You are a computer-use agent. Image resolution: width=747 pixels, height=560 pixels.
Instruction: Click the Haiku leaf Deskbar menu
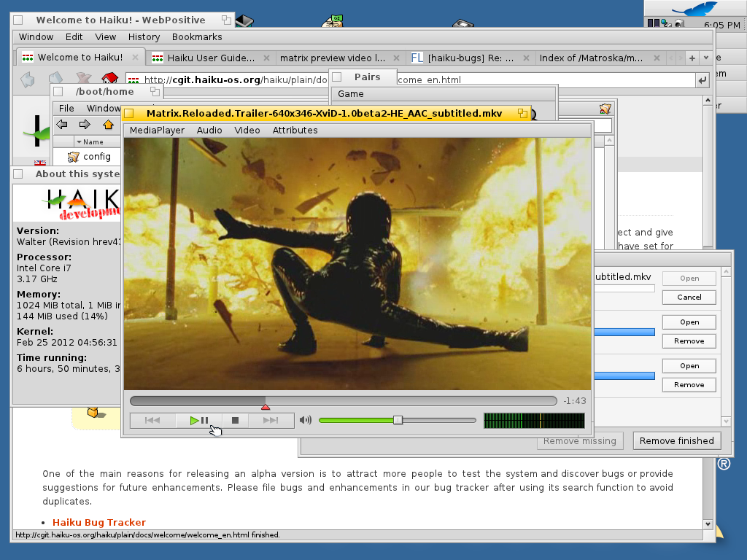[694, 9]
